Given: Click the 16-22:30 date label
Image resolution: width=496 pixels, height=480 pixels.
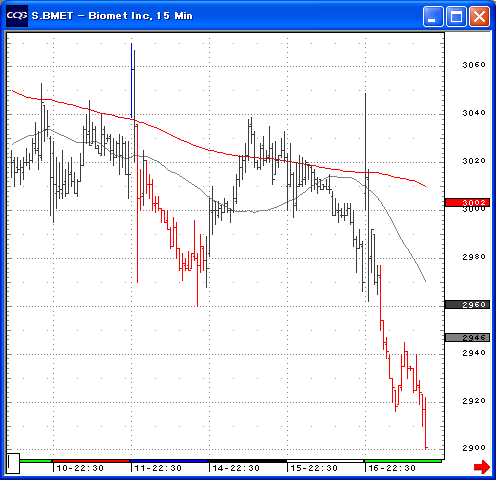Looking at the screenshot, I should coord(392,468).
